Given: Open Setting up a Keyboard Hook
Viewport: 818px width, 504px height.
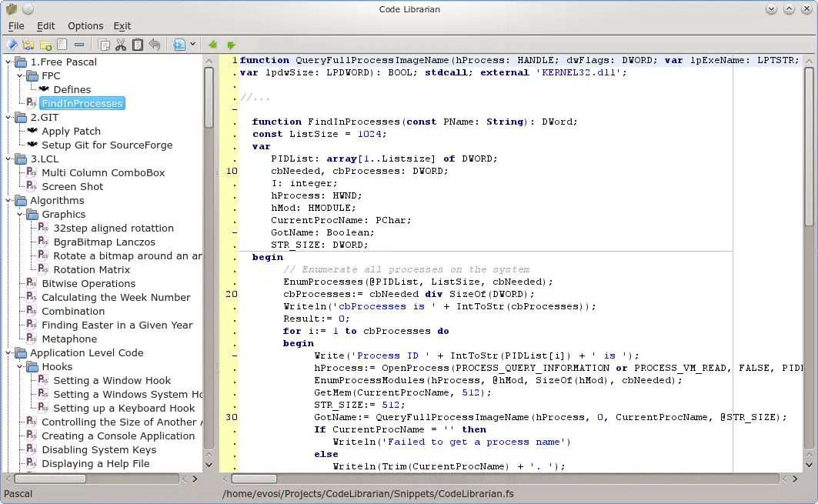Looking at the screenshot, I should (x=124, y=408).
